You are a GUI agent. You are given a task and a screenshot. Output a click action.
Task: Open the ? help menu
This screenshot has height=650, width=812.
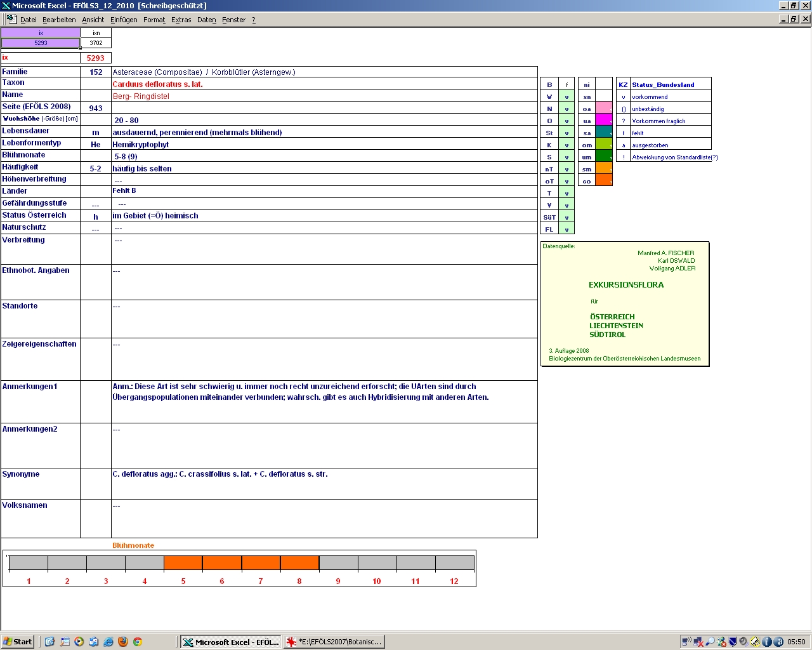coord(254,20)
